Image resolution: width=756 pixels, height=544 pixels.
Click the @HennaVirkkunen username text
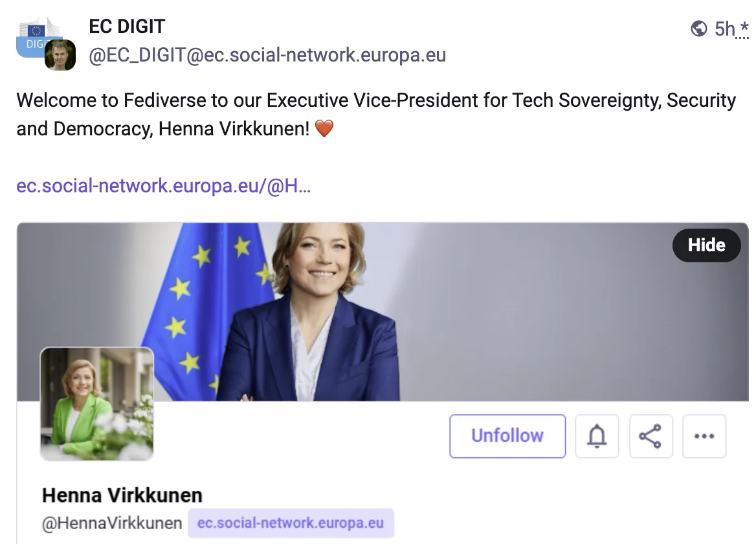point(112,523)
